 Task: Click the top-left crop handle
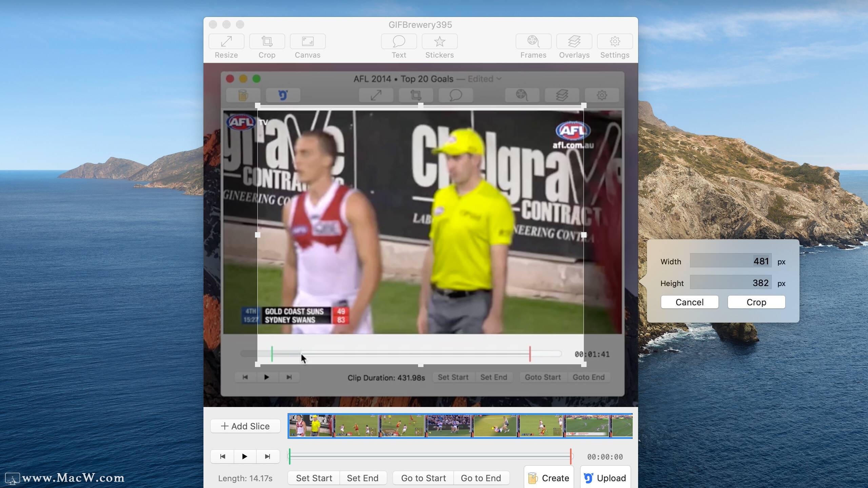click(x=258, y=106)
